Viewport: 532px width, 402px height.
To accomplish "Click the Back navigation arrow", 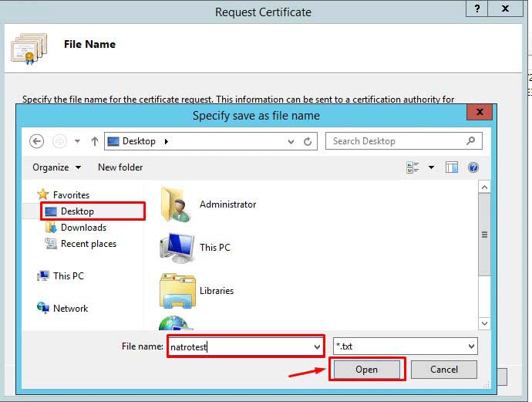I will (36, 141).
